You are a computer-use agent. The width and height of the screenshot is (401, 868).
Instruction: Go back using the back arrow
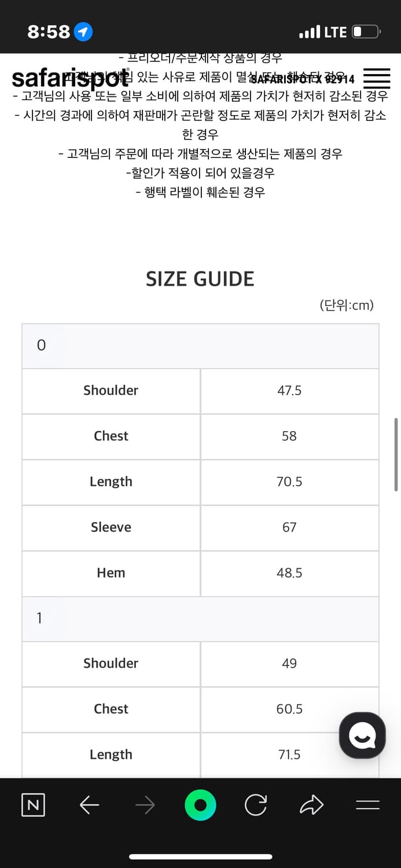pos(89,804)
